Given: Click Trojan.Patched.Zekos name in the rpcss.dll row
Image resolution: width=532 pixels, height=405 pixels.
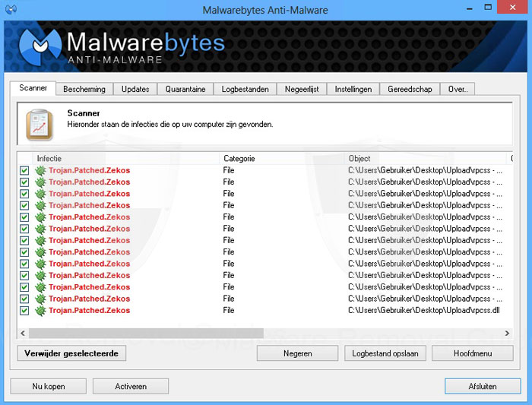Looking at the screenshot, I should (89, 310).
